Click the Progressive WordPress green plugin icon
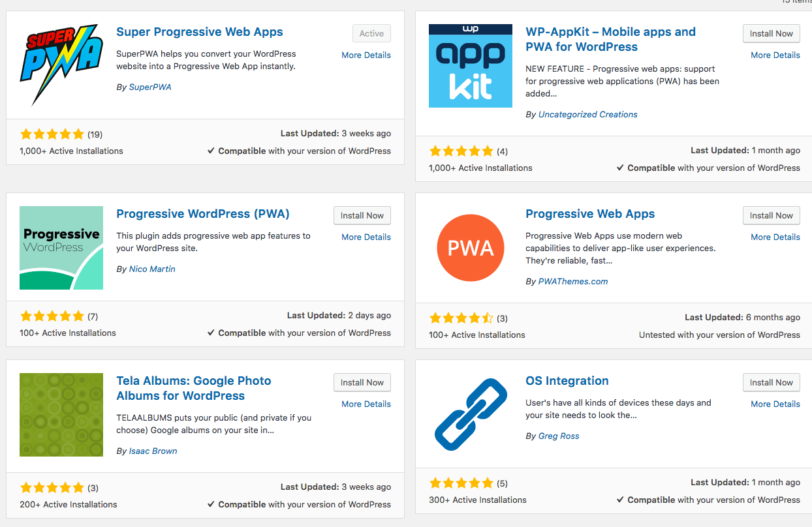The width and height of the screenshot is (812, 527). point(61,247)
